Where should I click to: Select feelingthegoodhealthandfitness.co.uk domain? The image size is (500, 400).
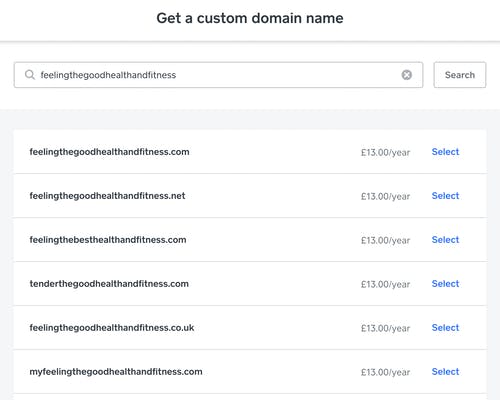(x=445, y=328)
